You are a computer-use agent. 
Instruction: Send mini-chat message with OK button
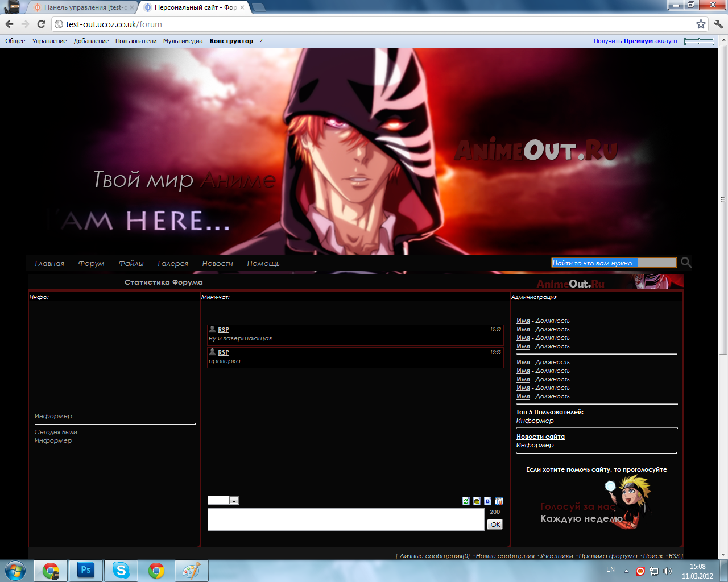coord(495,524)
